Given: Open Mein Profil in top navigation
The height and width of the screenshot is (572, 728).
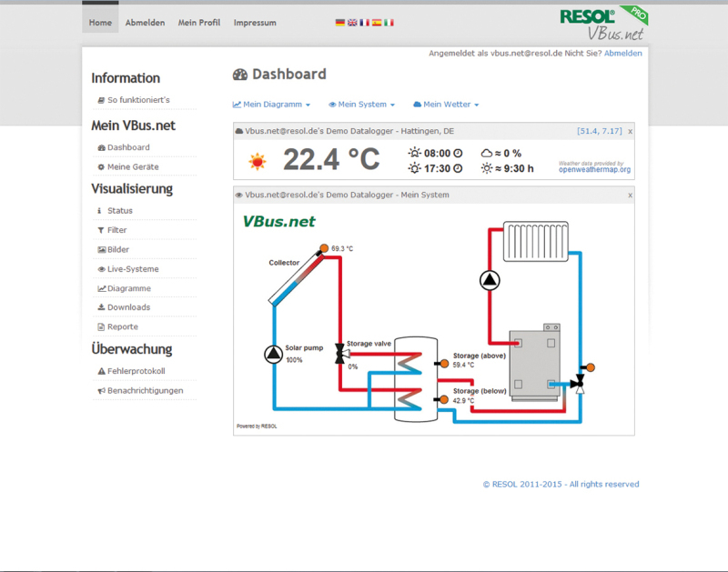Looking at the screenshot, I should click(199, 22).
